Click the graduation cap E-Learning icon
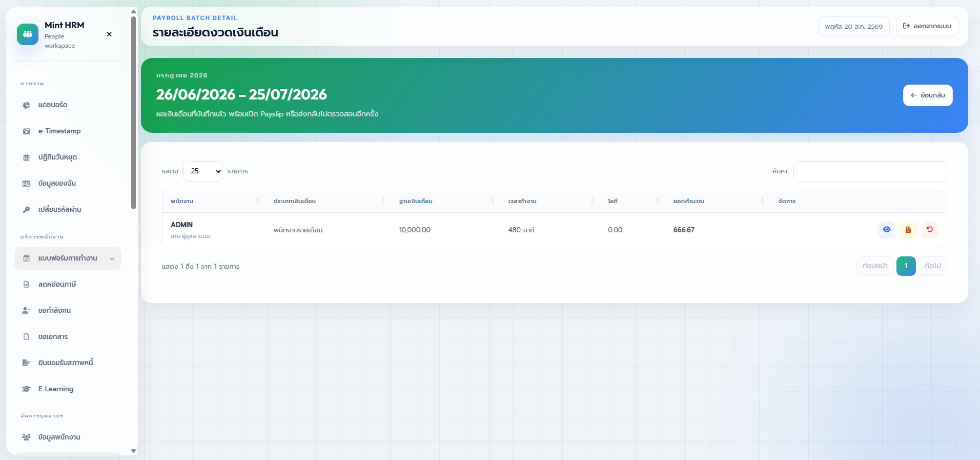The width and height of the screenshot is (980, 460). tap(26, 389)
